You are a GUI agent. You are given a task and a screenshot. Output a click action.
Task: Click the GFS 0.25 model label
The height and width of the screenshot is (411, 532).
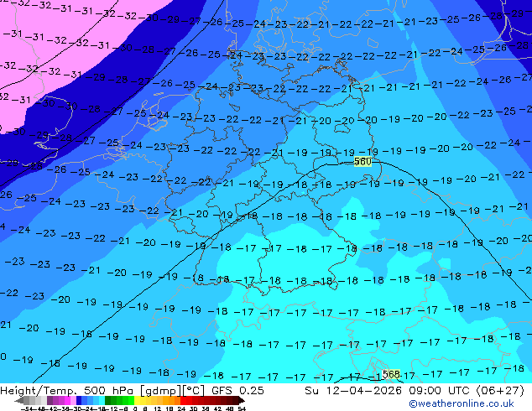(237, 391)
